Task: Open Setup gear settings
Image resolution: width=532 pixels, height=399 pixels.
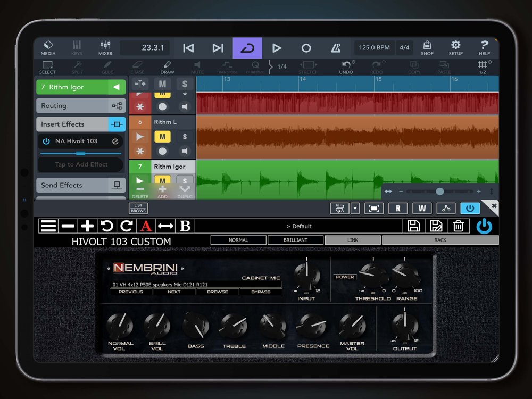Action: click(455, 48)
